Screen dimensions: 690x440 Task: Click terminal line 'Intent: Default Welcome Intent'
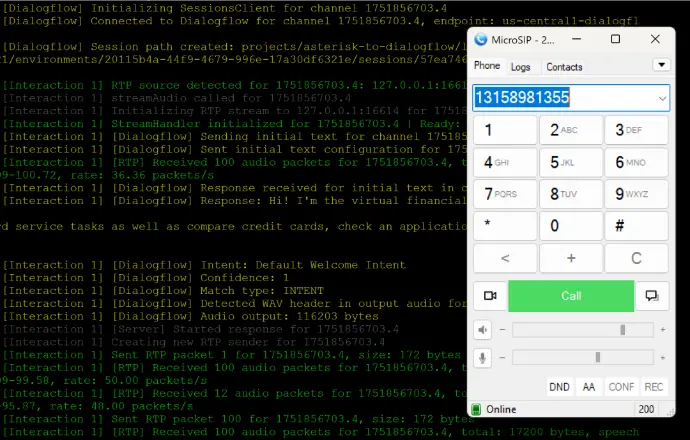pos(205,265)
